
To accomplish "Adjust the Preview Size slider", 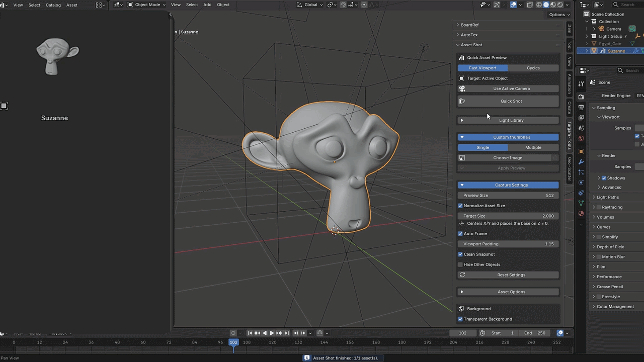I will point(508,196).
